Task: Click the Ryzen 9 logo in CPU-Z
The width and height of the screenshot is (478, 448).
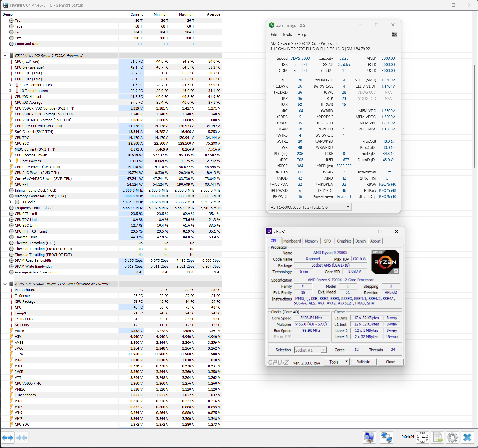Action: point(385,262)
